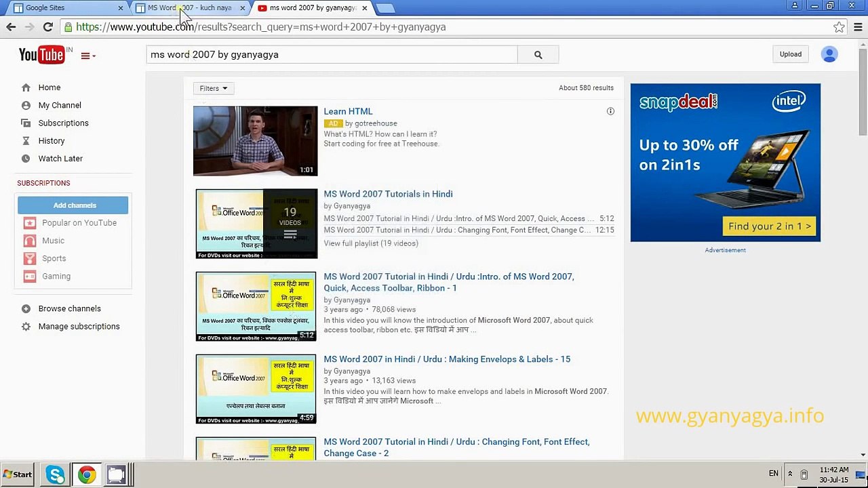The width and height of the screenshot is (868, 488).
Task: Click the ad info icon beside Learn HTML
Action: (610, 111)
